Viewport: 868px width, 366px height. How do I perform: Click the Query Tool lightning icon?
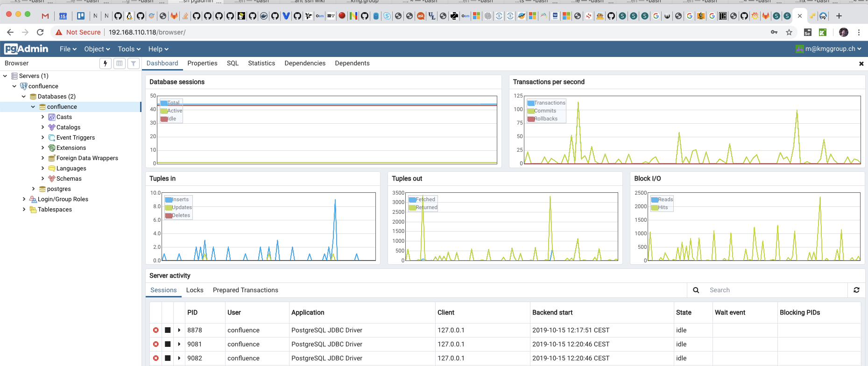click(x=106, y=63)
